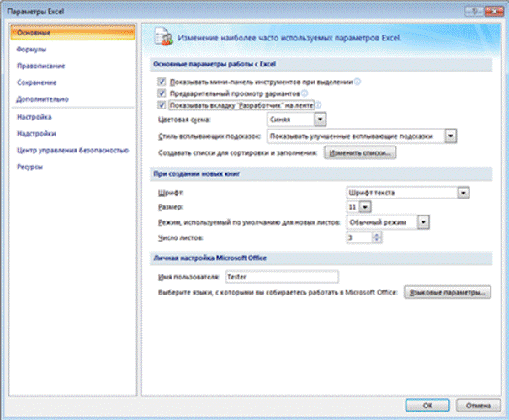The height and width of the screenshot is (420, 509).
Task: Open 'Центр управления безопасностью' category
Action: [x=72, y=150]
